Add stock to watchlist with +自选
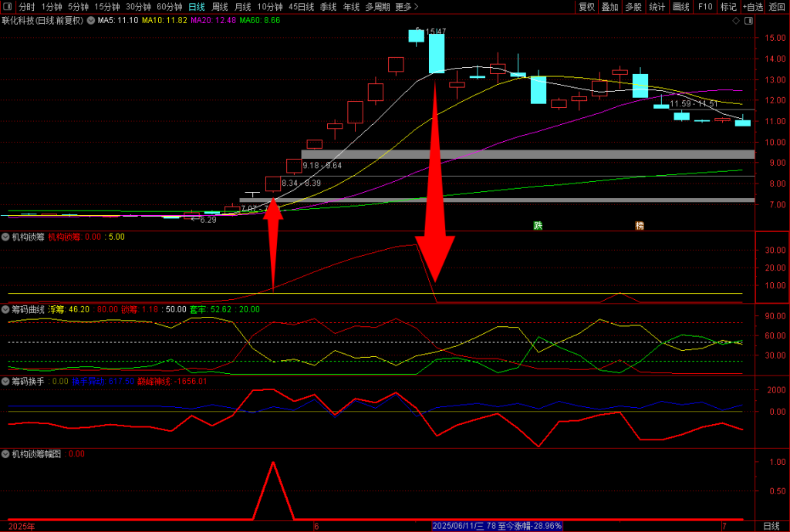 [x=752, y=7]
